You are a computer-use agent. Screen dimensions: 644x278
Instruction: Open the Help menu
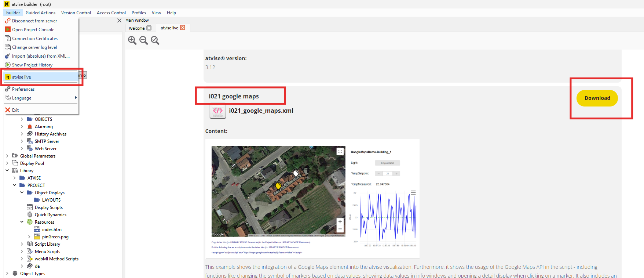[171, 12]
